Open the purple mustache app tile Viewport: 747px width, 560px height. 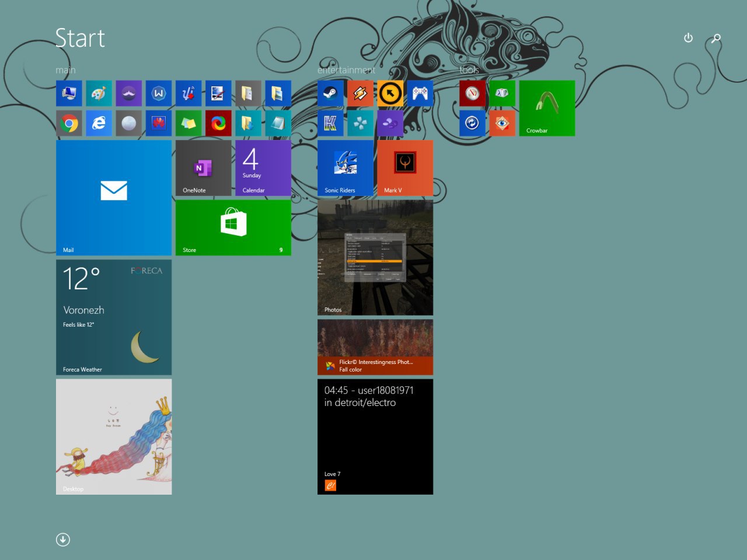pyautogui.click(x=128, y=93)
